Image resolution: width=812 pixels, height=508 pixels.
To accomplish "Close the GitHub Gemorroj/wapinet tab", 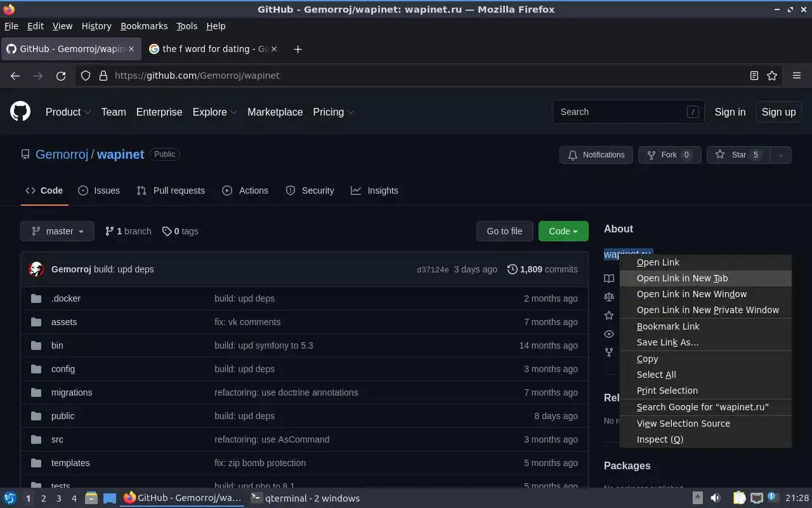I will pos(131,49).
